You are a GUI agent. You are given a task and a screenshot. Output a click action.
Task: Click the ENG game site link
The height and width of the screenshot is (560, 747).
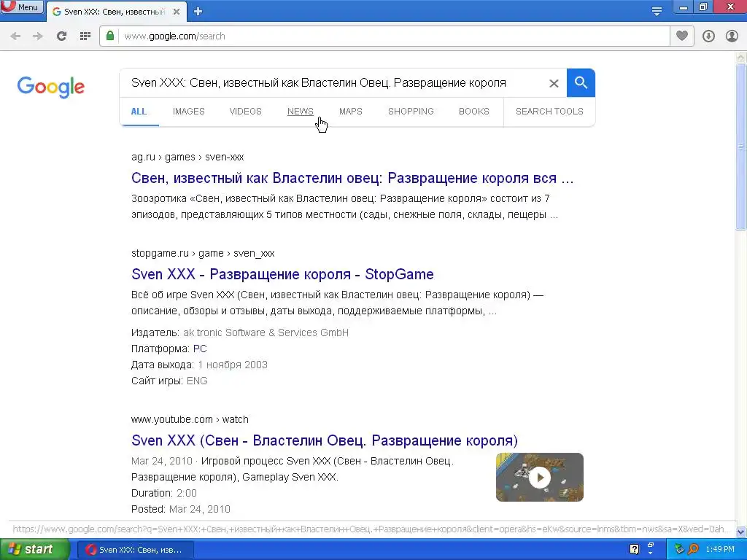tap(197, 381)
